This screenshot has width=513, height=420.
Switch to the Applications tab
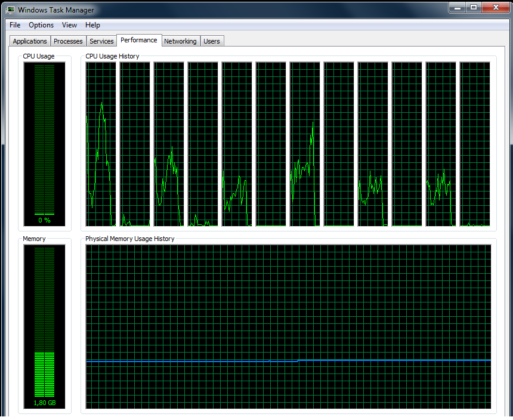pos(30,41)
